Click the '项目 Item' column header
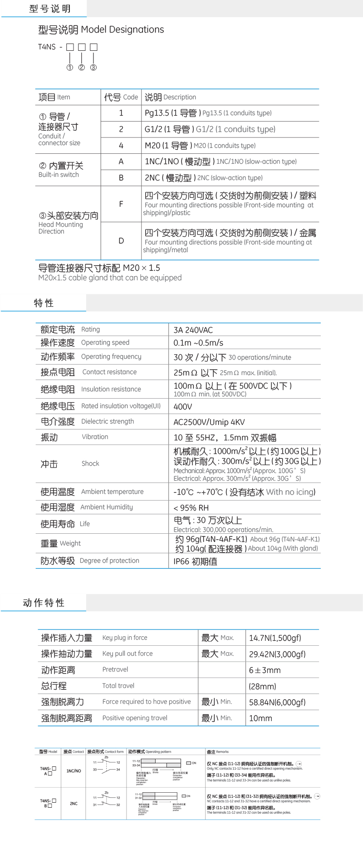363x868 pixels. (x=54, y=97)
